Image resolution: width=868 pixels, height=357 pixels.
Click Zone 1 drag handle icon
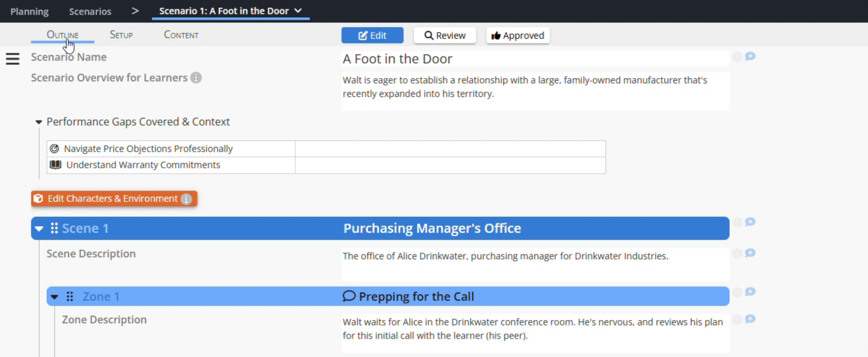(69, 297)
